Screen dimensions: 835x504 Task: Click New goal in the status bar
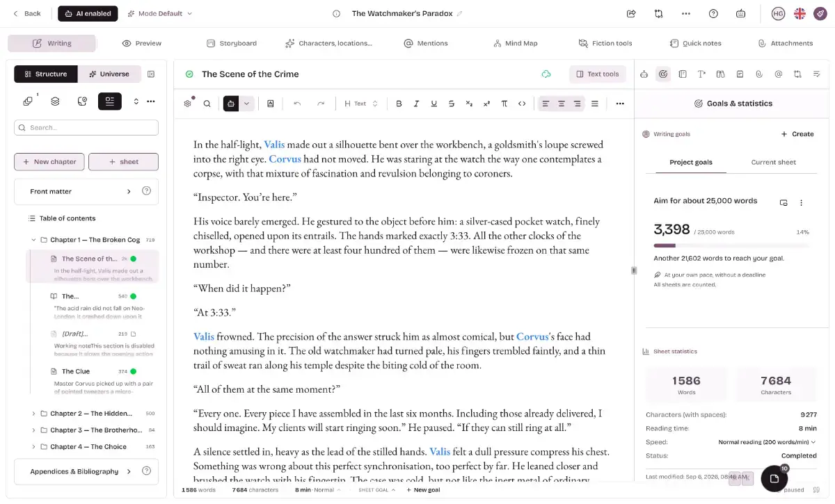click(423, 490)
